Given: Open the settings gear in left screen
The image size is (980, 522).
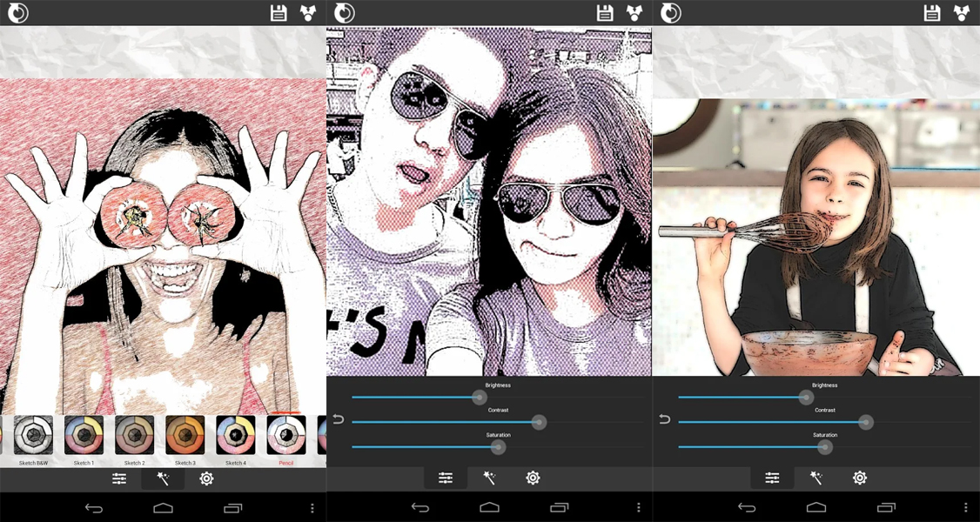Looking at the screenshot, I should (x=207, y=478).
